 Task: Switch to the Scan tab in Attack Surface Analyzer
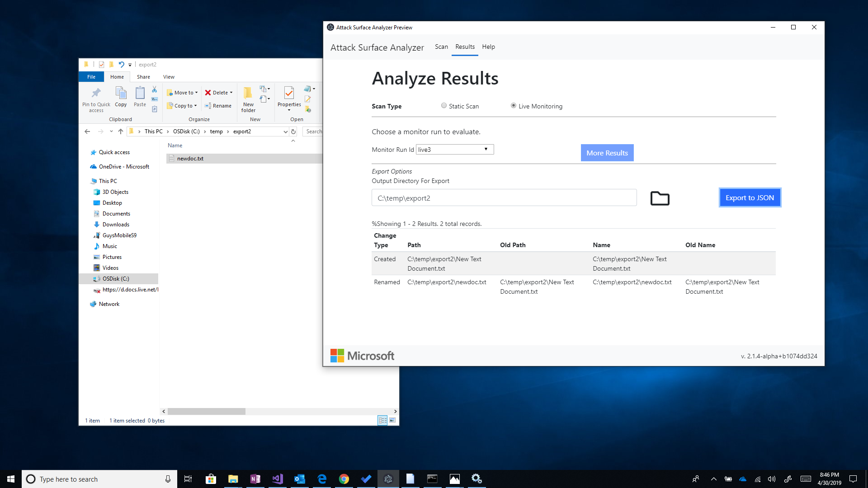pos(441,47)
